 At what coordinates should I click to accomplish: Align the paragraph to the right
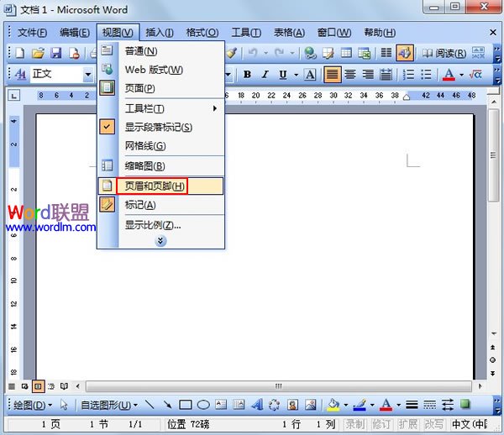[x=368, y=75]
